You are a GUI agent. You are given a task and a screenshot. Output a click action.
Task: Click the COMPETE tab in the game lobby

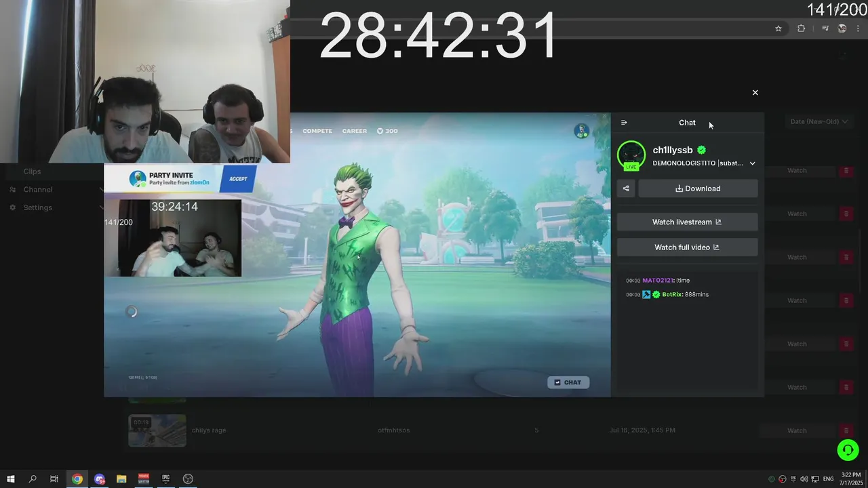coord(317,131)
